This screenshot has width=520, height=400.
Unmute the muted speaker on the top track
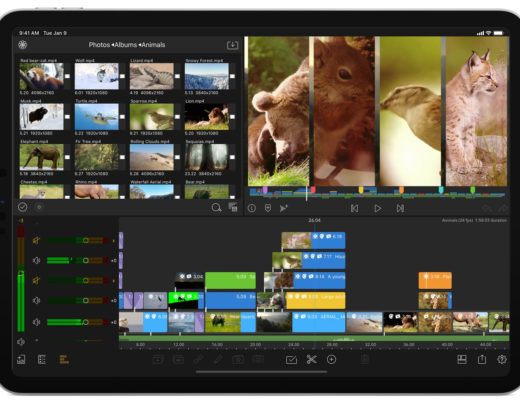coord(36,240)
